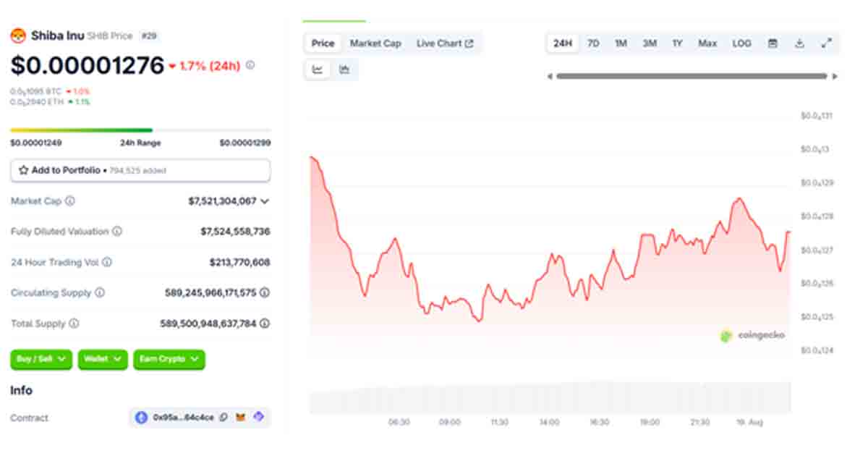
Task: Open the Earn Crypto dropdown
Action: pos(169,359)
